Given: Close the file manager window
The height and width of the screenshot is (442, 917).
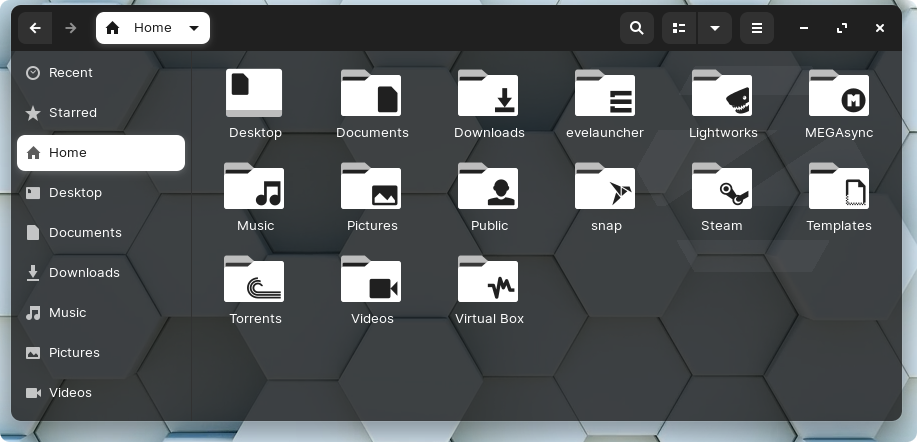Looking at the screenshot, I should [880, 28].
